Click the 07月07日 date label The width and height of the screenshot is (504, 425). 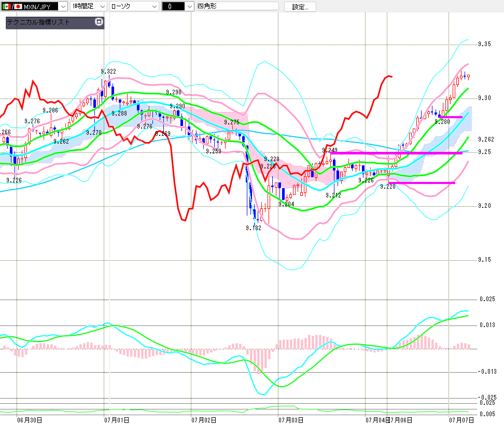click(461, 420)
